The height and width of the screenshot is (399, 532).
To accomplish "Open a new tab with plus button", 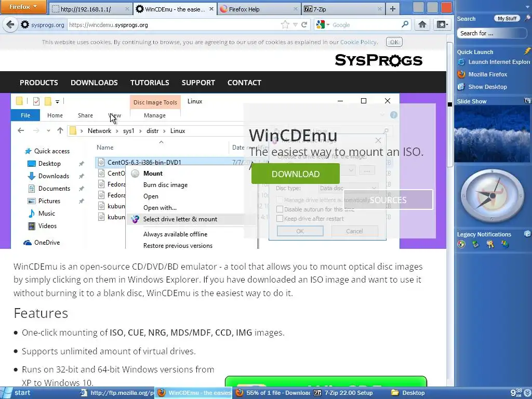I will [x=393, y=9].
